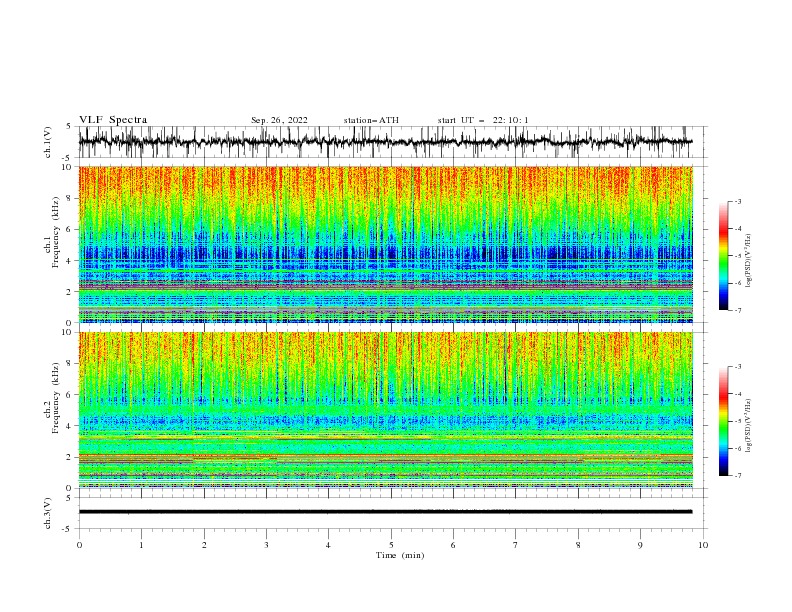The height and width of the screenshot is (612, 792).
Task: Click the "4" kHz tick on ch.2 spectrogram
Action: coord(70,426)
